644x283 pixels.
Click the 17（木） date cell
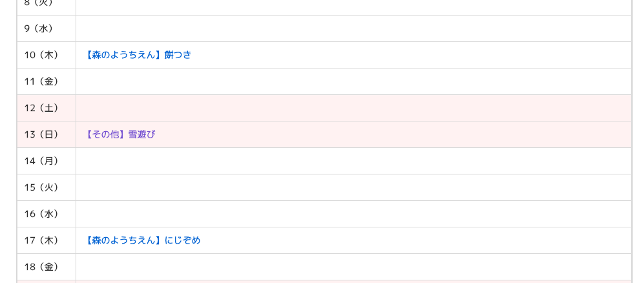tap(42, 240)
